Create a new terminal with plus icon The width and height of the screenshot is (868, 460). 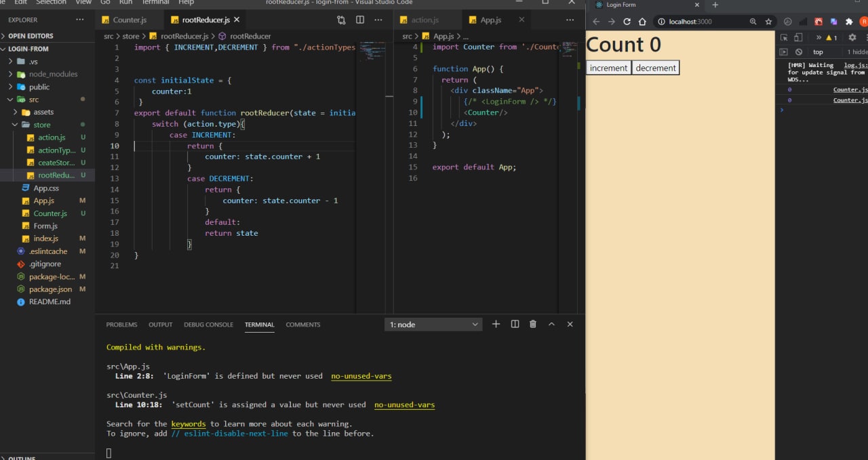(496, 325)
